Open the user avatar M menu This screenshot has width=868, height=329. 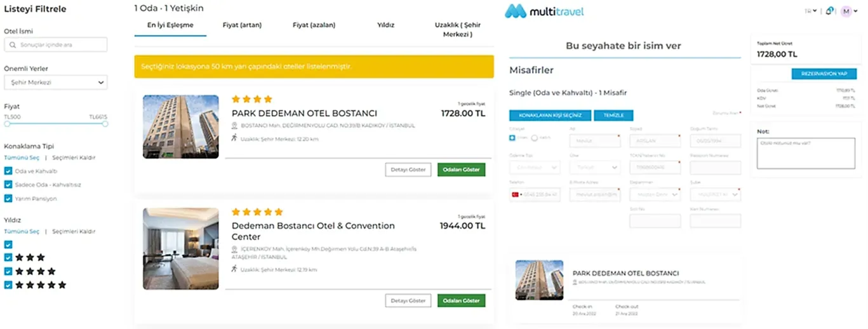click(846, 11)
